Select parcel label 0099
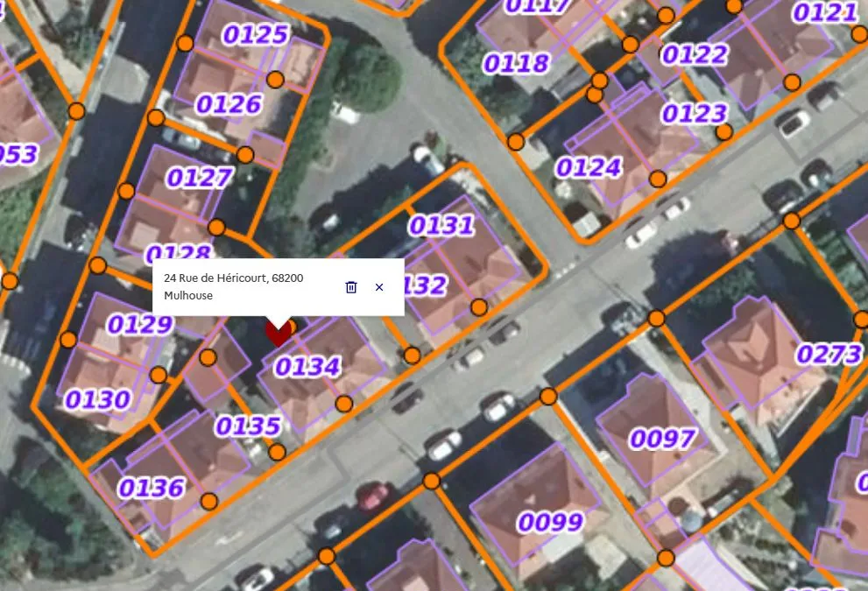This screenshot has height=591, width=868. coord(550,522)
